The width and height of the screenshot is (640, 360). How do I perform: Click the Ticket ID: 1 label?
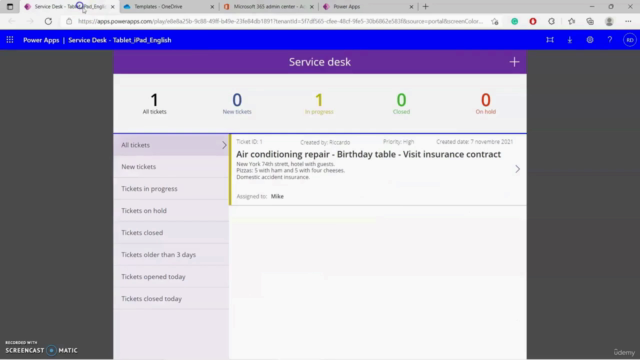click(249, 142)
